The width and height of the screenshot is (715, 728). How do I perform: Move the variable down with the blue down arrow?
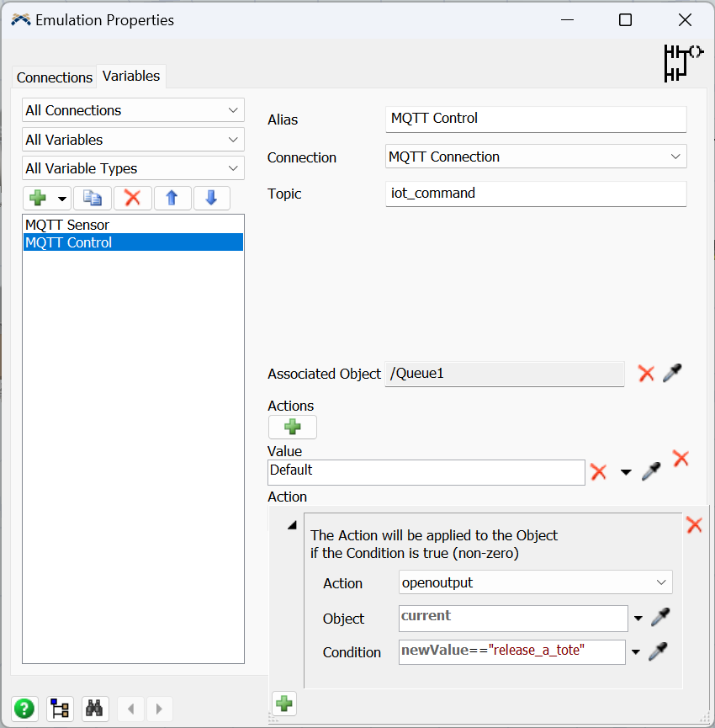[x=211, y=198]
